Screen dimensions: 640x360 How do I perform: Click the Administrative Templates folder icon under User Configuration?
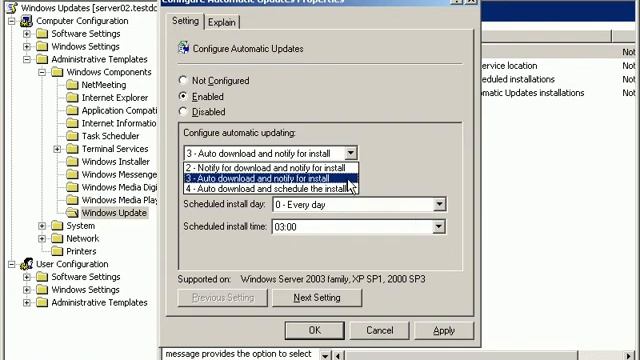pos(42,302)
